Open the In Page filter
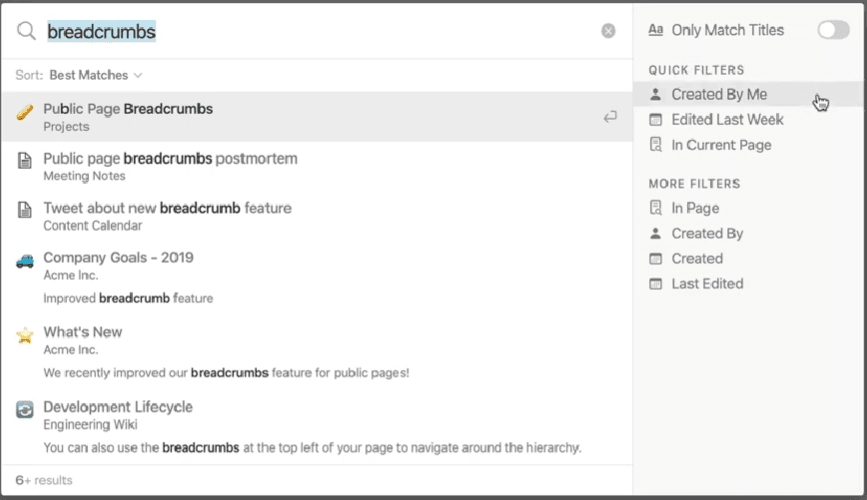 (x=694, y=208)
